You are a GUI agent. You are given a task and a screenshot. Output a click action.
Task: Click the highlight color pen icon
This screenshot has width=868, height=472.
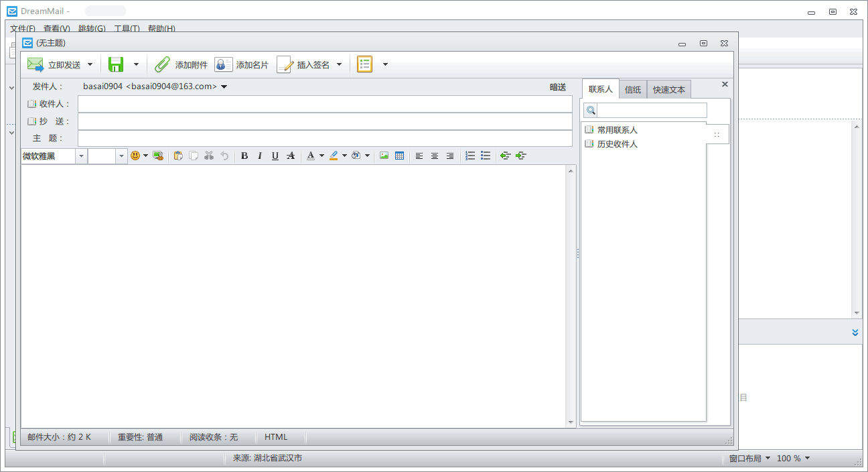[x=334, y=156]
